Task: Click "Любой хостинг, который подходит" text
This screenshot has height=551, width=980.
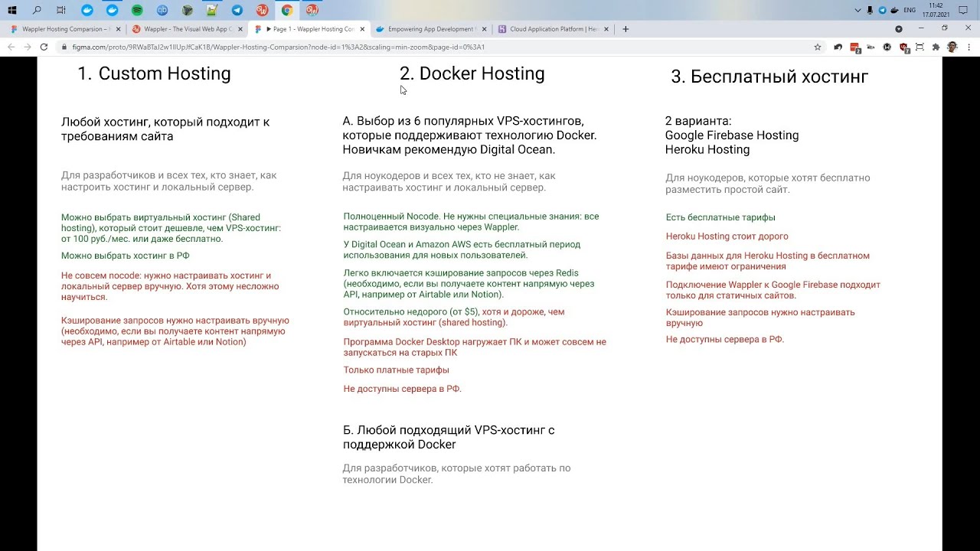Action: [165, 129]
